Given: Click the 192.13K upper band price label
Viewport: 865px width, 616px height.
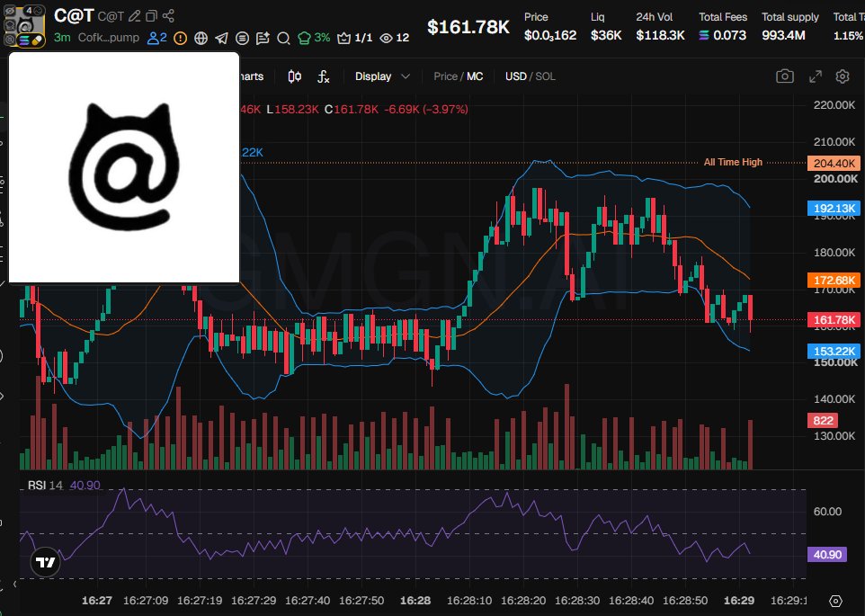Looking at the screenshot, I should pos(834,209).
